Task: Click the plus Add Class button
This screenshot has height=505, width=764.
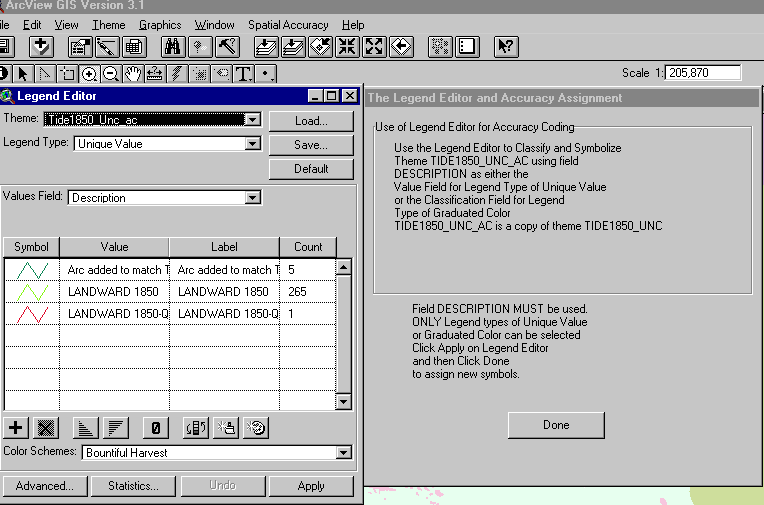Action: tap(16, 428)
